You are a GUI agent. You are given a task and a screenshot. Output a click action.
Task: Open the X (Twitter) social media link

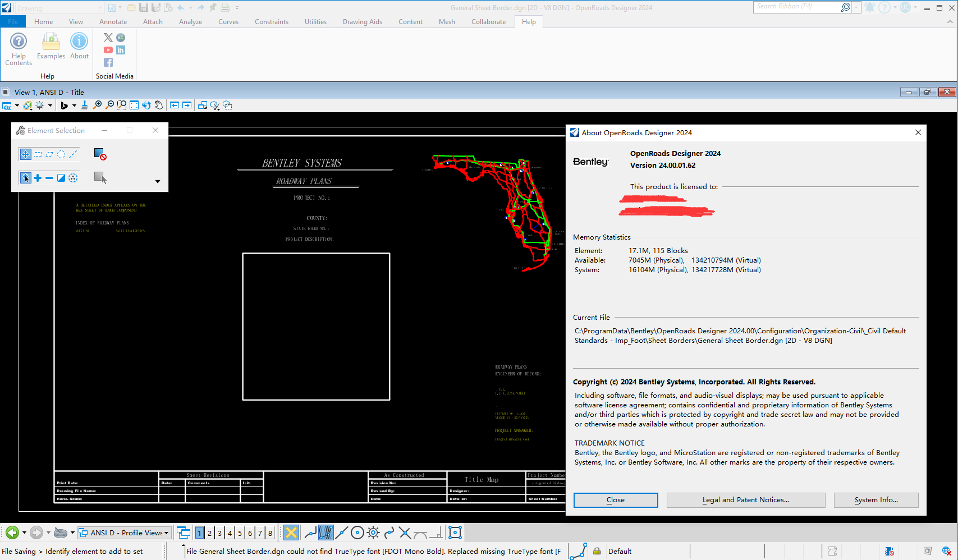(108, 38)
